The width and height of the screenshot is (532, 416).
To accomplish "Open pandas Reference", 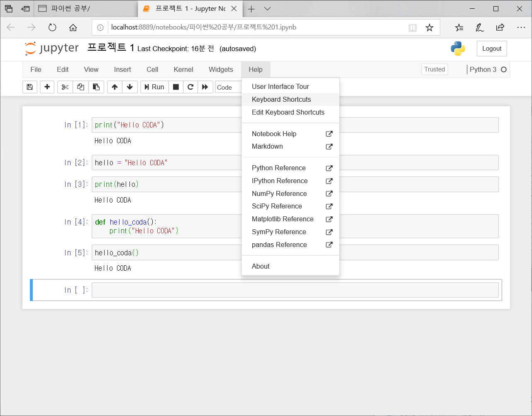I will [290, 245].
